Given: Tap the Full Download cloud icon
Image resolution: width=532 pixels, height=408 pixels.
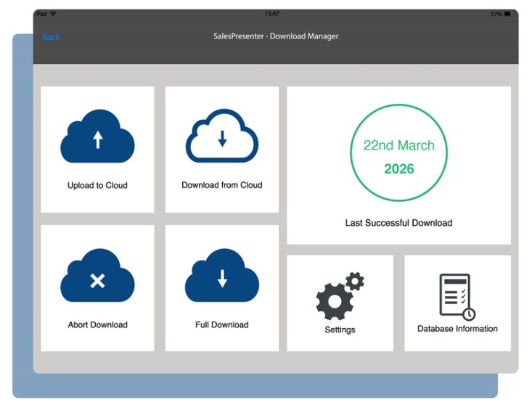Looking at the screenshot, I should pyautogui.click(x=222, y=275).
